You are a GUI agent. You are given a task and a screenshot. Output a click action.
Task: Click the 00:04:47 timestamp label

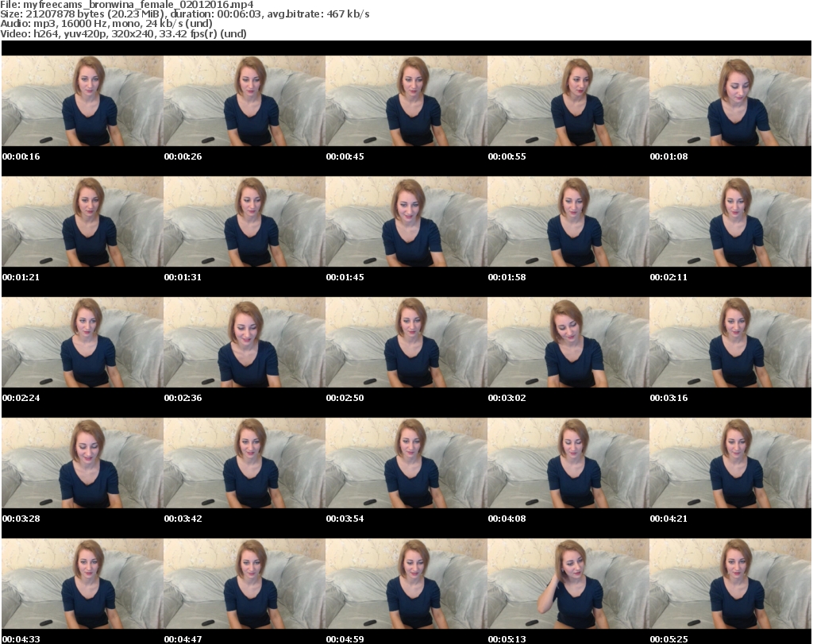(x=183, y=639)
